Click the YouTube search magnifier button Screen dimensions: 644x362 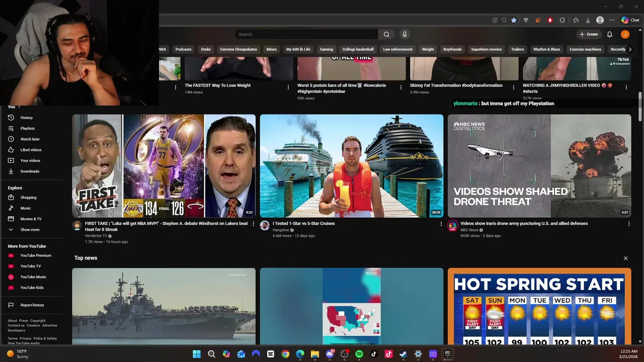(386, 34)
